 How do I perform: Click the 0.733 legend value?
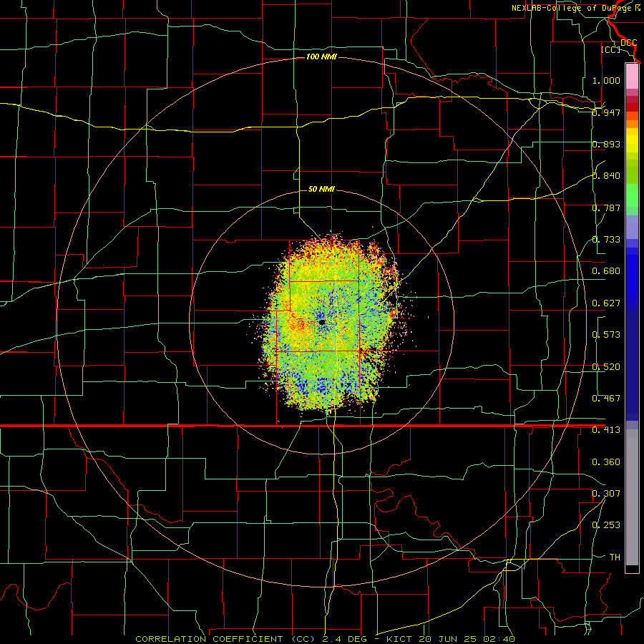click(x=606, y=240)
